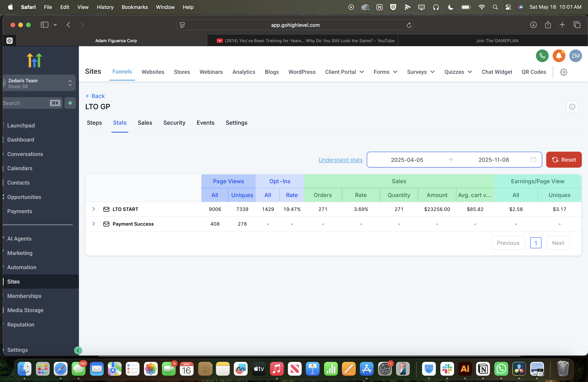Image resolution: width=588 pixels, height=382 pixels.
Task: Open Sites settings gear icon
Action: pyautogui.click(x=563, y=72)
